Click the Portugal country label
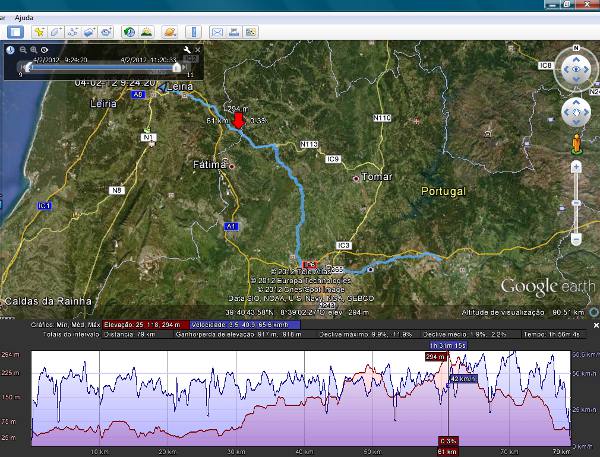The height and width of the screenshot is (457, 600). point(443,191)
